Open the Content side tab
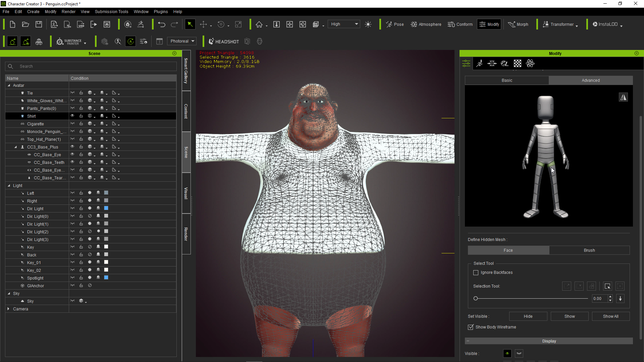This screenshot has width=644, height=362. click(x=186, y=111)
